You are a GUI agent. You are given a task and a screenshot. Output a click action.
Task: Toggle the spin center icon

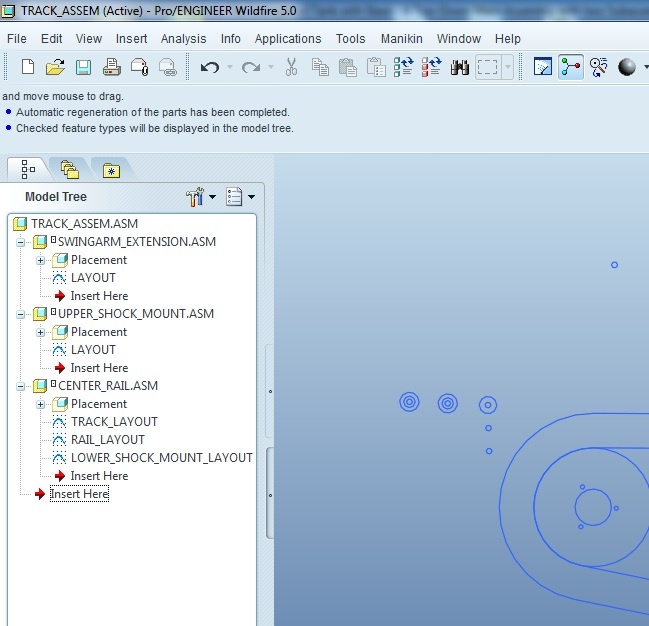571,67
